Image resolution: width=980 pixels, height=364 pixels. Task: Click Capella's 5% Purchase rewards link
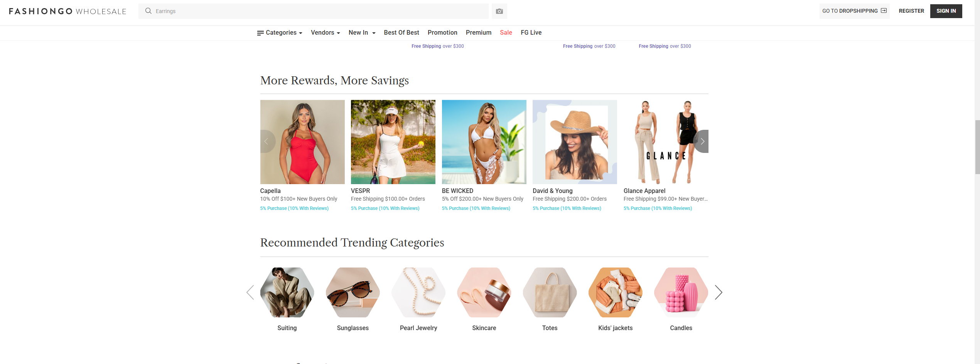tap(294, 208)
